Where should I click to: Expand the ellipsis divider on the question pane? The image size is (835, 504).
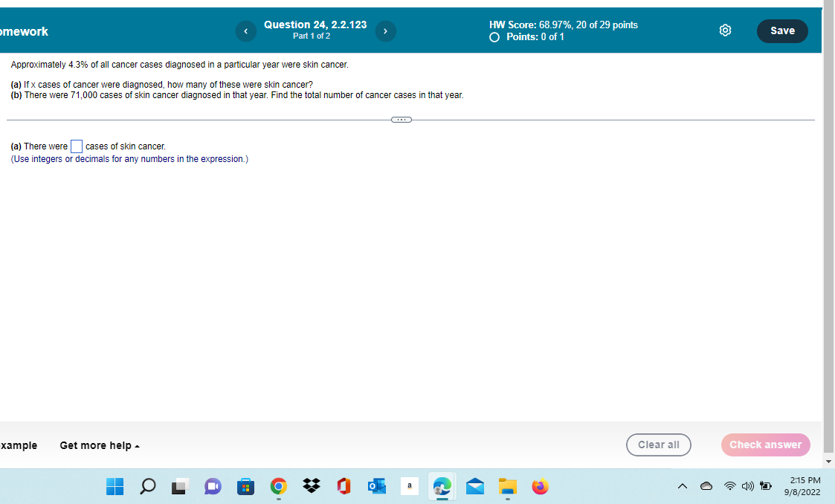coord(402,119)
